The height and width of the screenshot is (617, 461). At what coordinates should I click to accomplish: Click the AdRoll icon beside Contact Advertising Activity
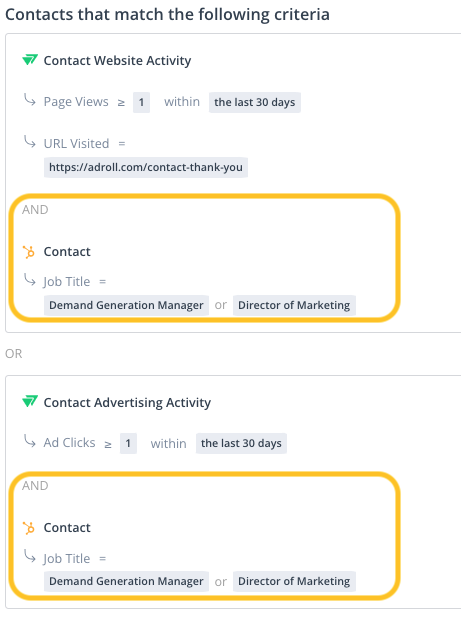30,401
